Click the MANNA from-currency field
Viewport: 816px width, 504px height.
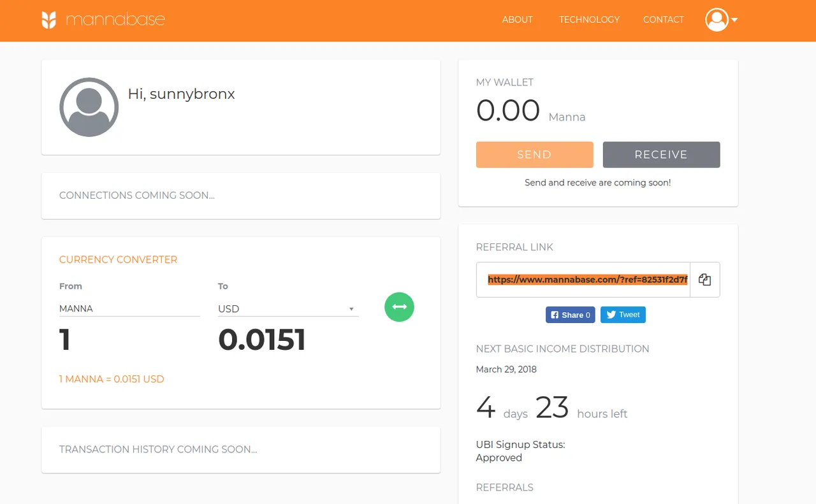[129, 308]
